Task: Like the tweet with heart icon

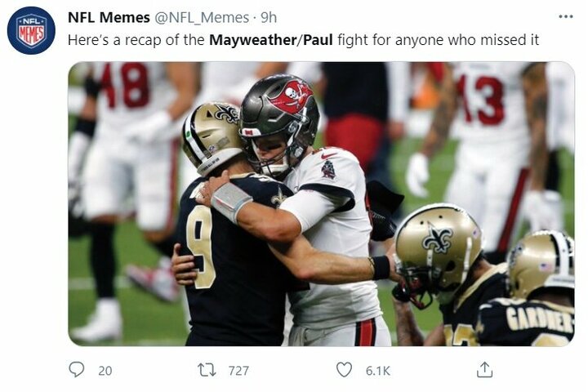Action: coord(344,369)
